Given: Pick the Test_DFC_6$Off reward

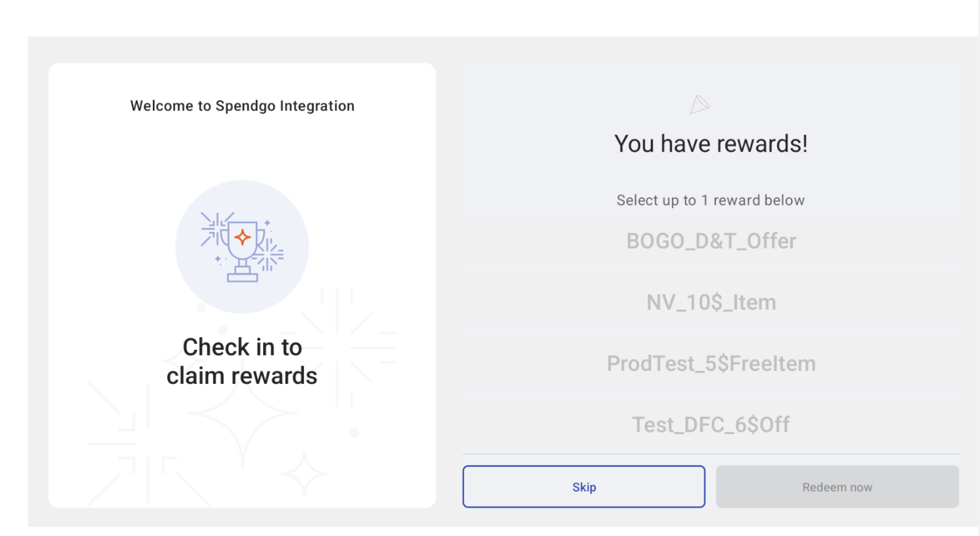Looking at the screenshot, I should pos(711,424).
